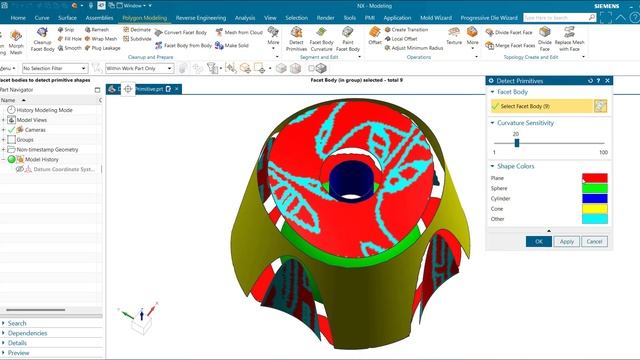
Task: Select the Divide Facet Face tool
Action: coord(509,32)
